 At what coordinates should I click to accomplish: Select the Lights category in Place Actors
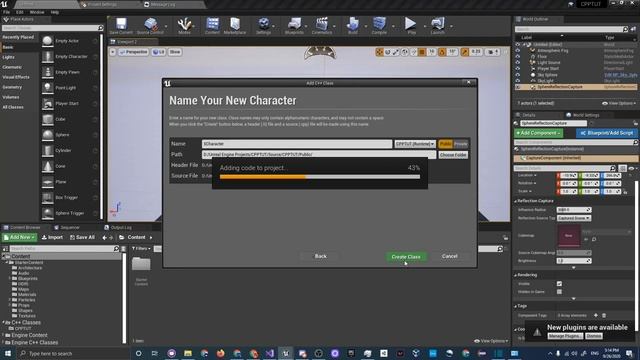[x=9, y=57]
